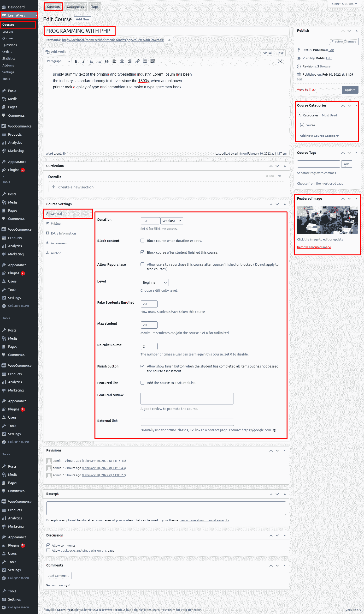
Task: Switch to the Pricing settings tab
Action: (x=56, y=224)
